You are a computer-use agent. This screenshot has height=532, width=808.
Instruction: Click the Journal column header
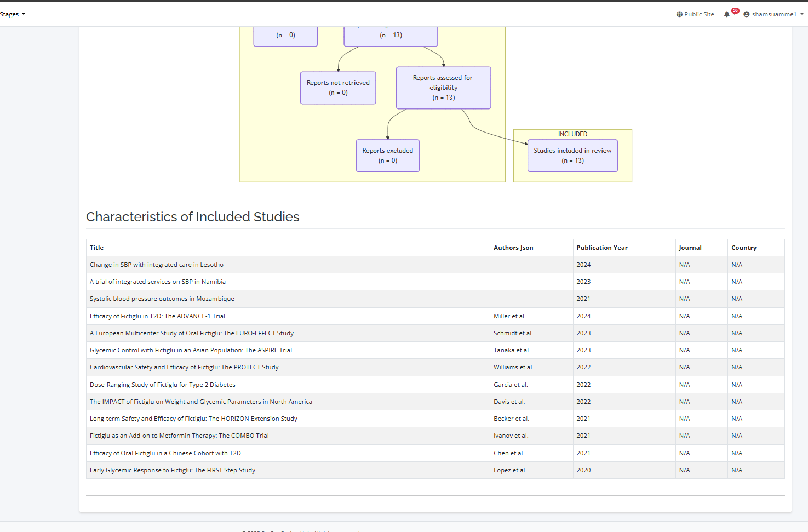(x=690, y=248)
